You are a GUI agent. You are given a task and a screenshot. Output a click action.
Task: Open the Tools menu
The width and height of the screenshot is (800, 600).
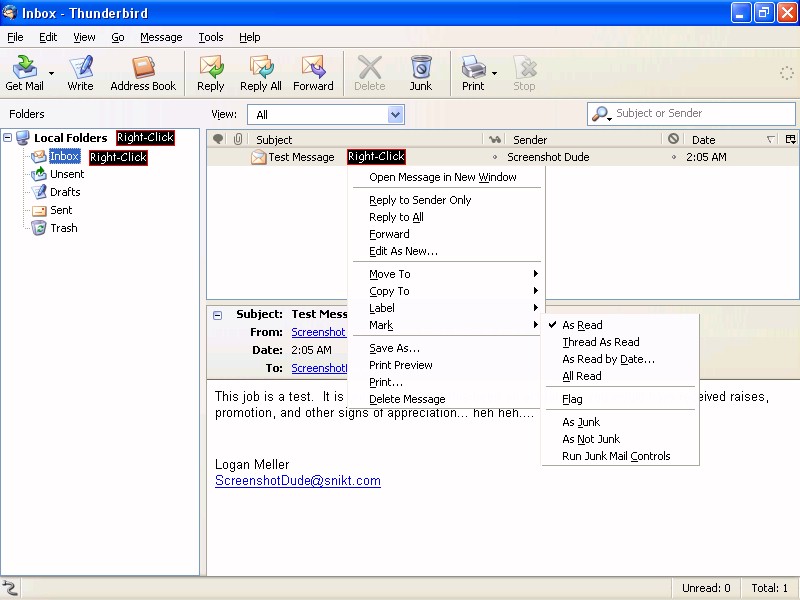211,37
